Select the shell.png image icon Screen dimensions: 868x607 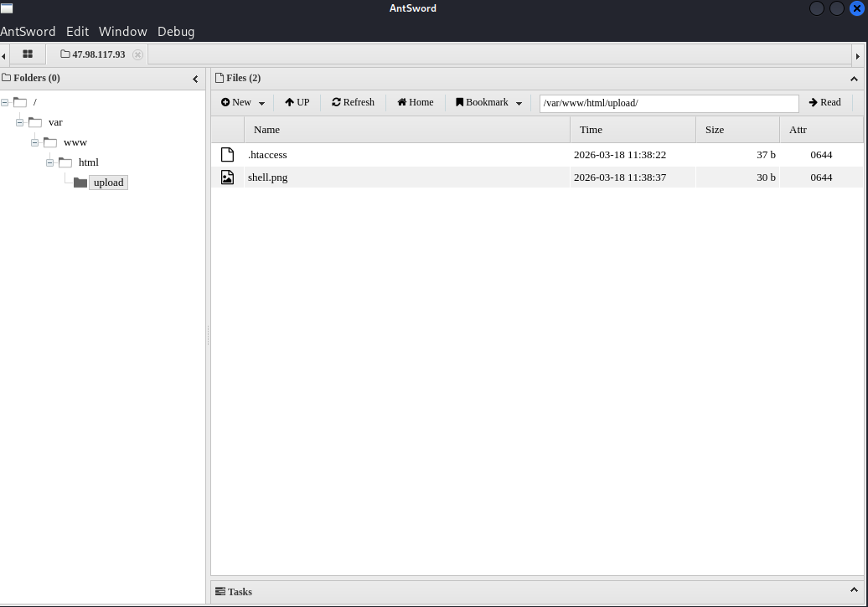(228, 177)
